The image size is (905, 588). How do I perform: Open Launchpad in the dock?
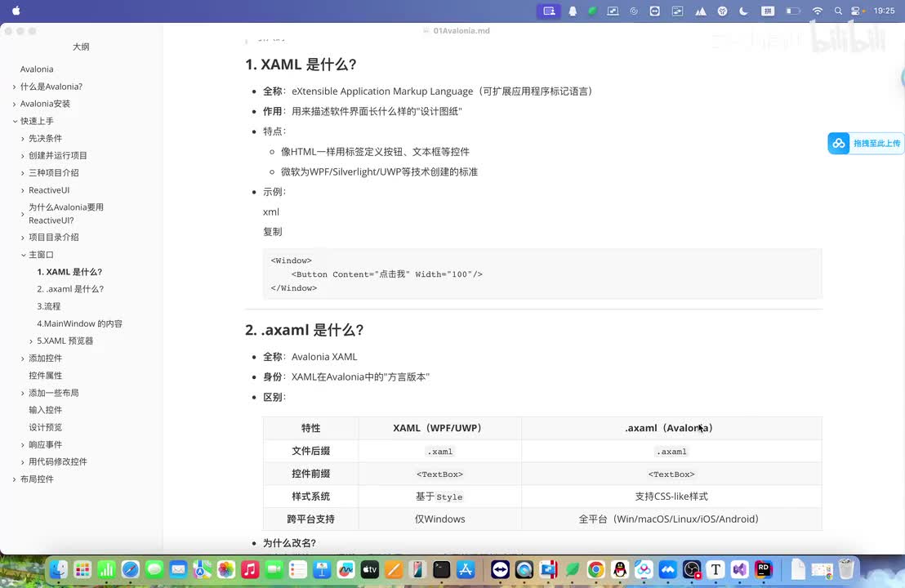82,570
